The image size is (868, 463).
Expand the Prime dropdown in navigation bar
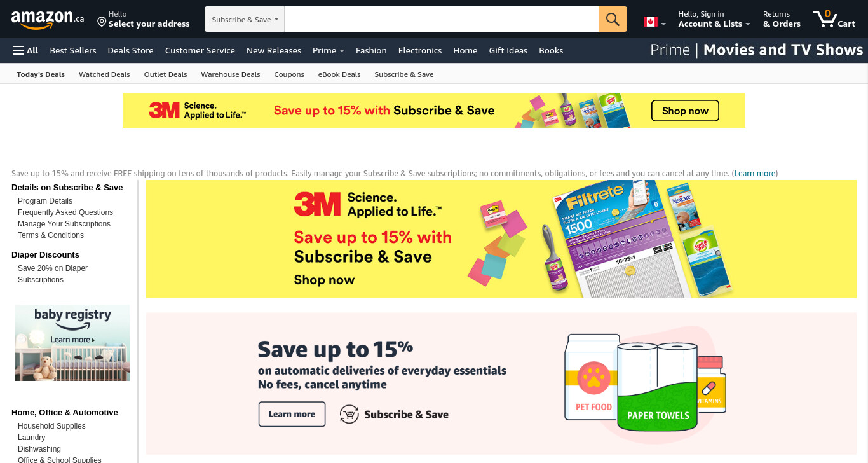[329, 50]
